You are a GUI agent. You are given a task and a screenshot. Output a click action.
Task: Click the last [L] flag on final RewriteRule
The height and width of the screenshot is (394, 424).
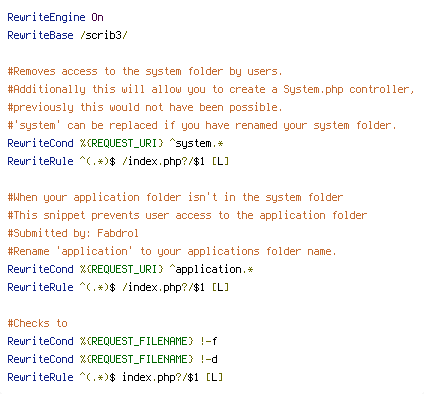214,377
